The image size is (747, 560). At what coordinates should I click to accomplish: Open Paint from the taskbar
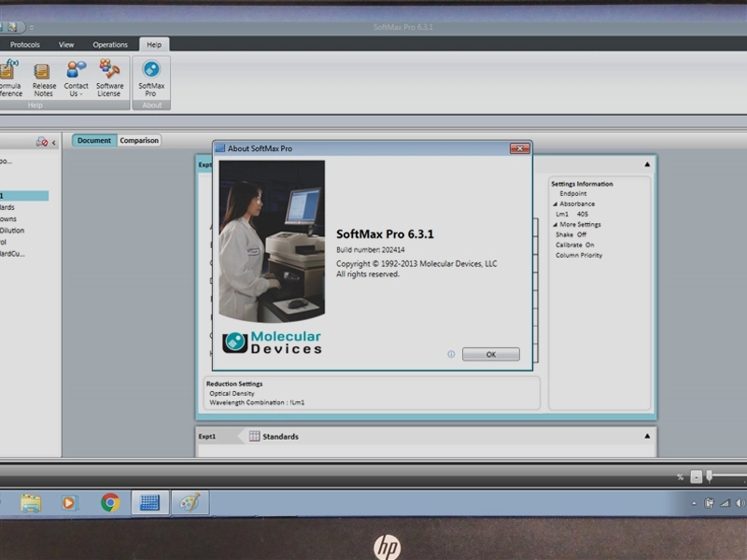189,503
